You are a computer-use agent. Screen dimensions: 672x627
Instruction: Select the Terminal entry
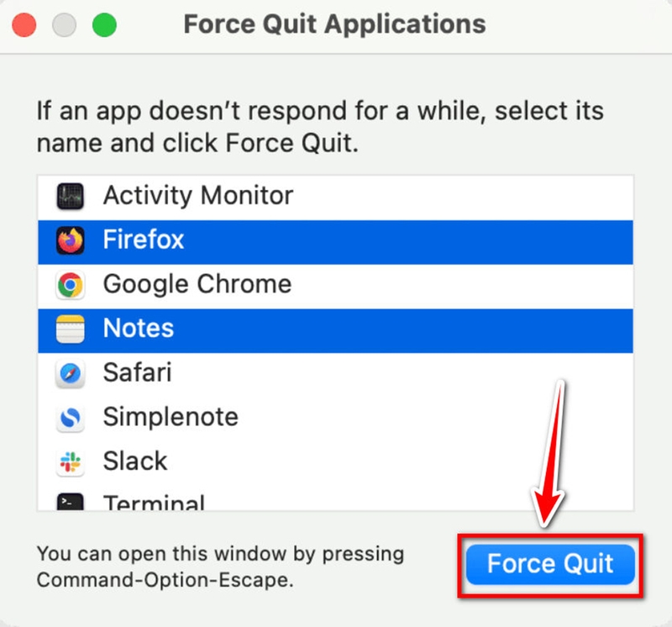(x=154, y=503)
